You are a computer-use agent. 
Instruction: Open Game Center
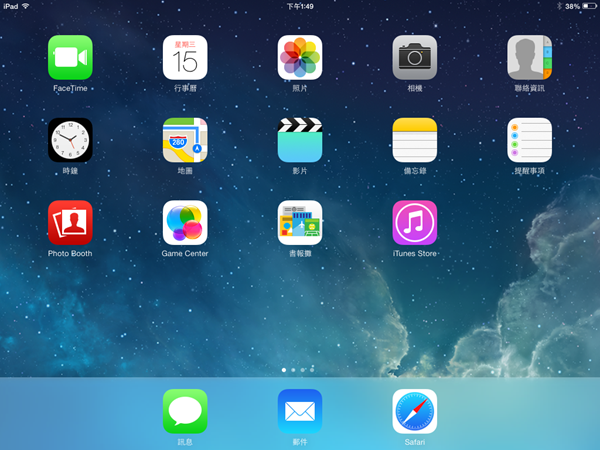pos(185,223)
